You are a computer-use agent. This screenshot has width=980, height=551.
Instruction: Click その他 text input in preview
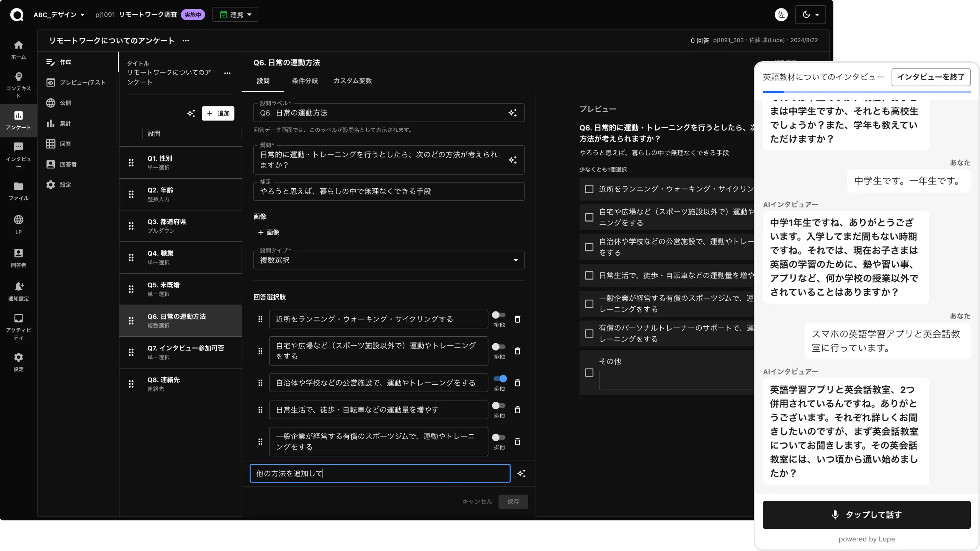pos(676,380)
